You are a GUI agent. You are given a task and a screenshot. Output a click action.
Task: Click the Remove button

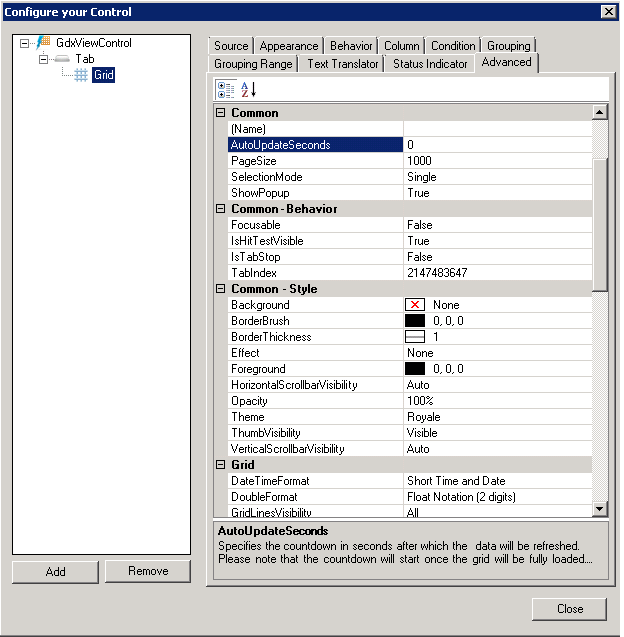148,571
